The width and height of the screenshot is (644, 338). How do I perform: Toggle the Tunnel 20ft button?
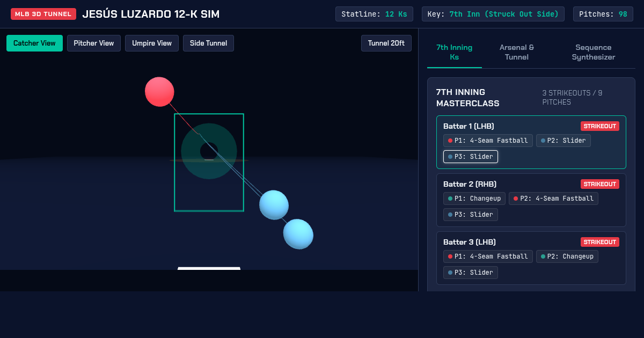coord(386,43)
